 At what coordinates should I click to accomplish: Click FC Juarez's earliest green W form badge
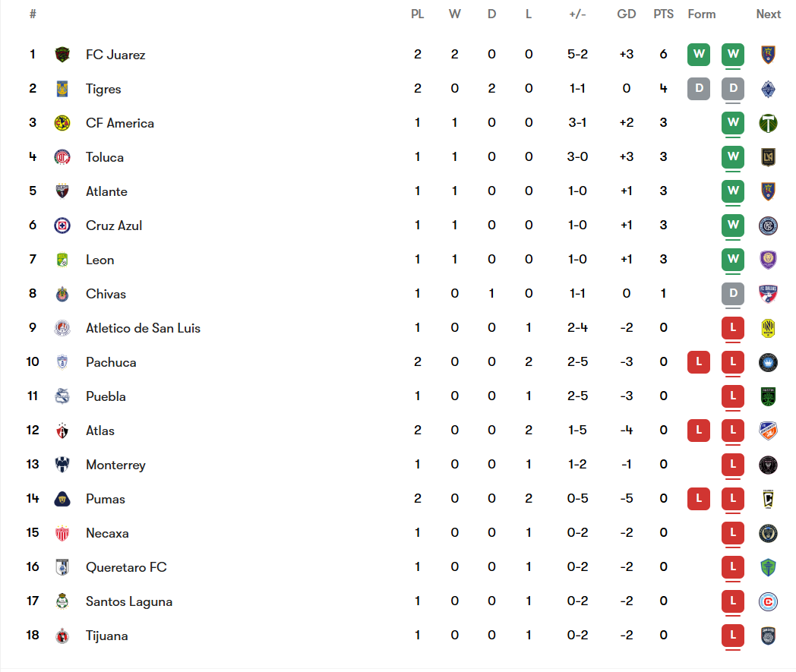(699, 55)
